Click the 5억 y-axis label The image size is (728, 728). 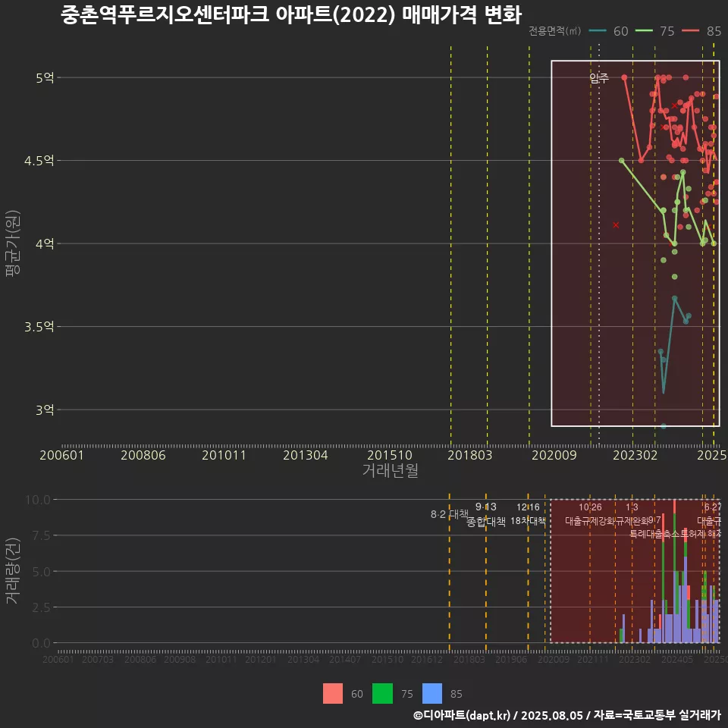(45, 77)
